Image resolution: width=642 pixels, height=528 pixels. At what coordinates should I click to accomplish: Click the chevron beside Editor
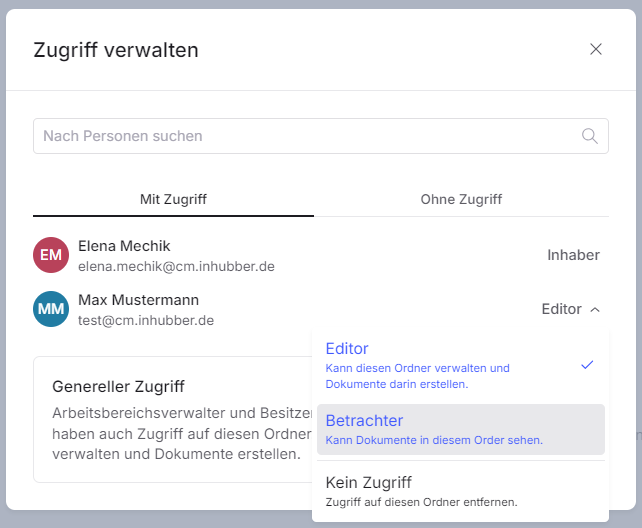(x=596, y=310)
